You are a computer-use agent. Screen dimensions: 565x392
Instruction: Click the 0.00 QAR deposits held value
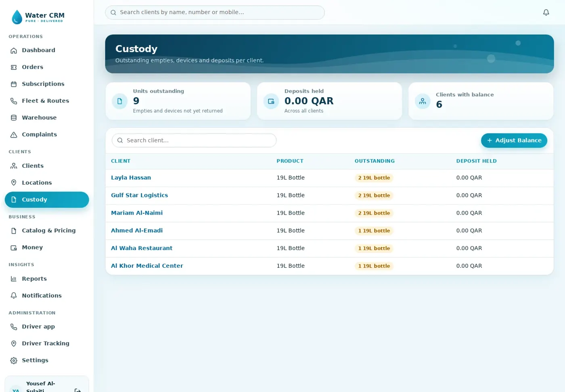click(309, 101)
